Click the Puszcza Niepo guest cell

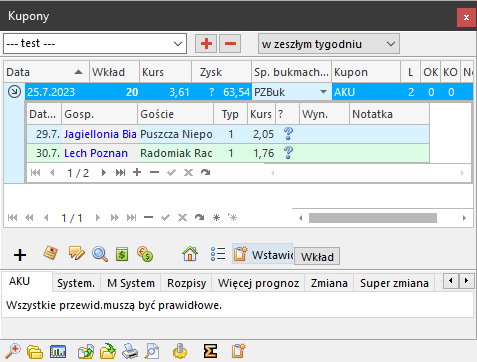[x=176, y=134]
